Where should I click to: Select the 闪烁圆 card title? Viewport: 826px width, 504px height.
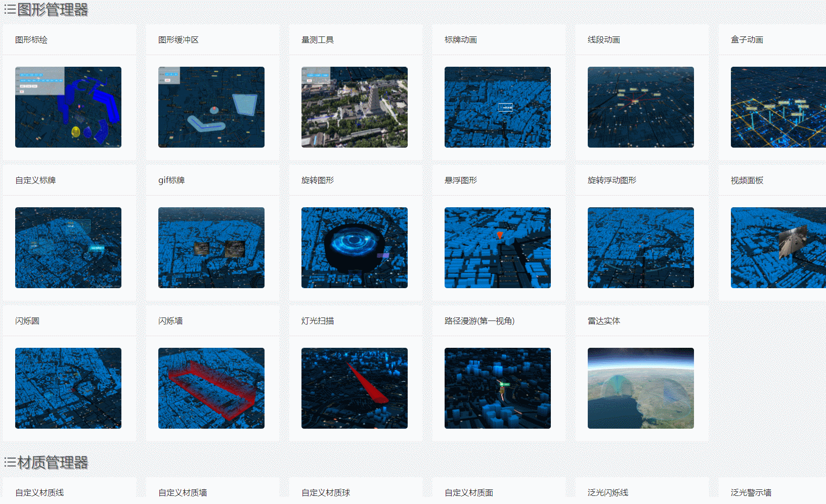click(x=27, y=321)
